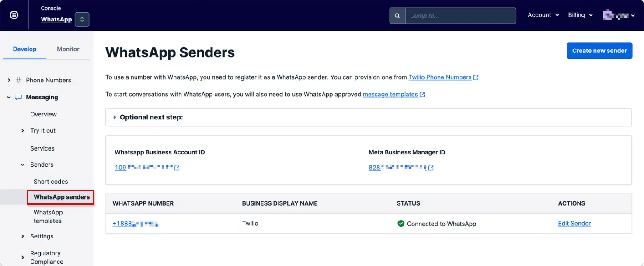The width and height of the screenshot is (644, 266).
Task: Open the message templates link
Action: pyautogui.click(x=390, y=94)
